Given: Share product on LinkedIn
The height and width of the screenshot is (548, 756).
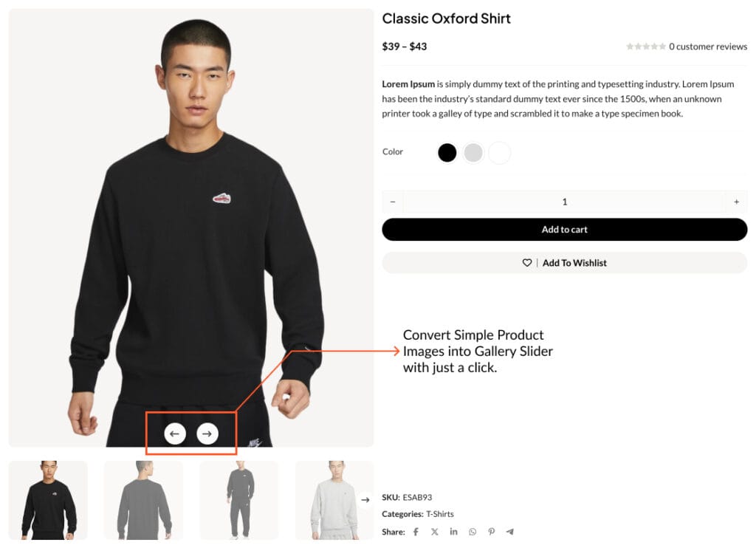Looking at the screenshot, I should (453, 531).
